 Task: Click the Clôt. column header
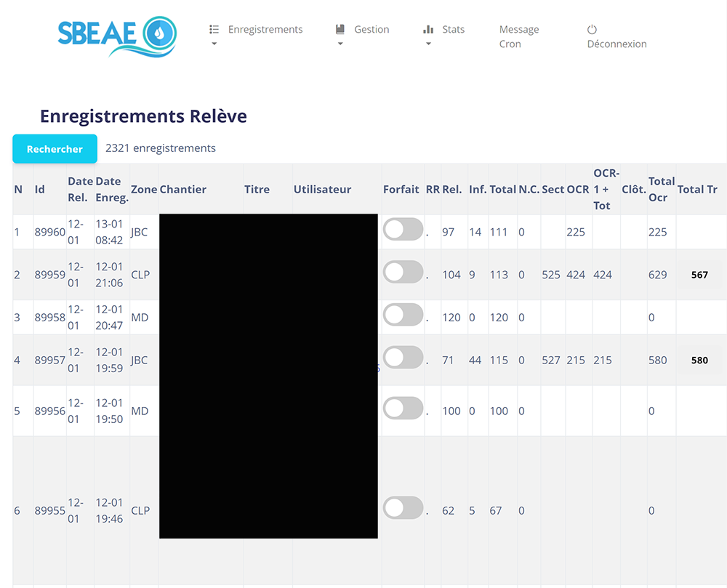pyautogui.click(x=634, y=189)
